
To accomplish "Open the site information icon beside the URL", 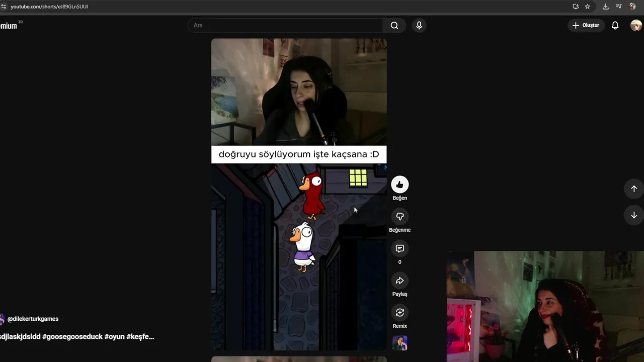I will 4,7.
